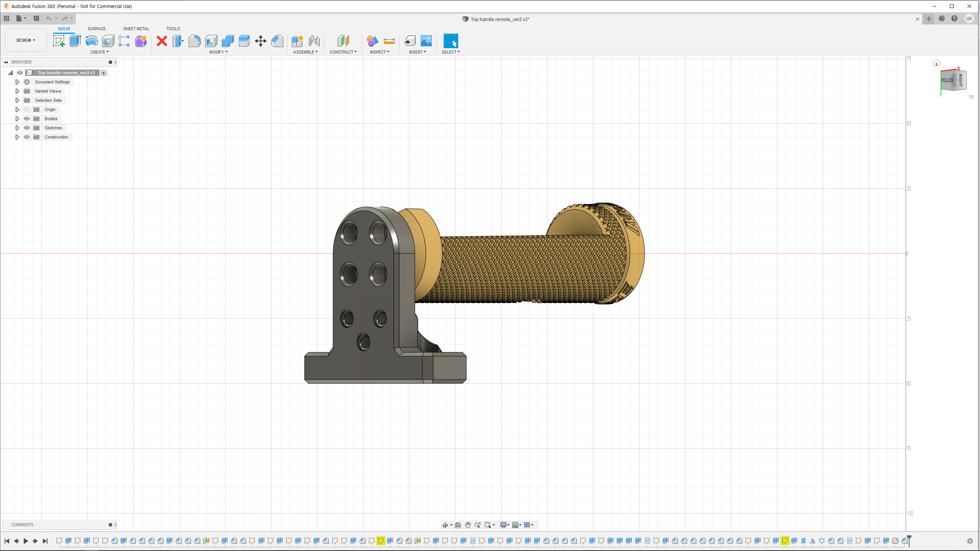Expand the Bodies tree node

click(x=17, y=119)
